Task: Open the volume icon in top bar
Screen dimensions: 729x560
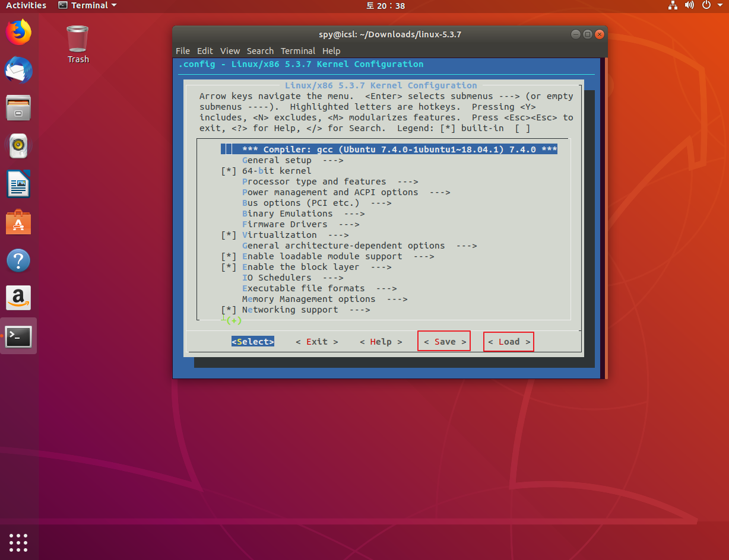Action: (x=689, y=5)
